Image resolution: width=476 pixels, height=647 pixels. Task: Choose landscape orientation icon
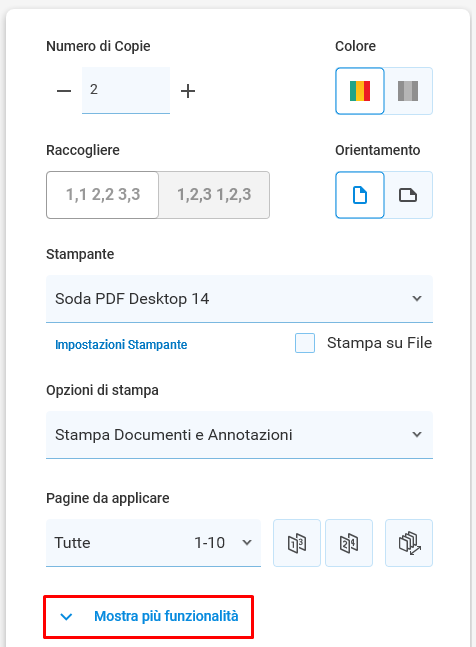coord(408,195)
